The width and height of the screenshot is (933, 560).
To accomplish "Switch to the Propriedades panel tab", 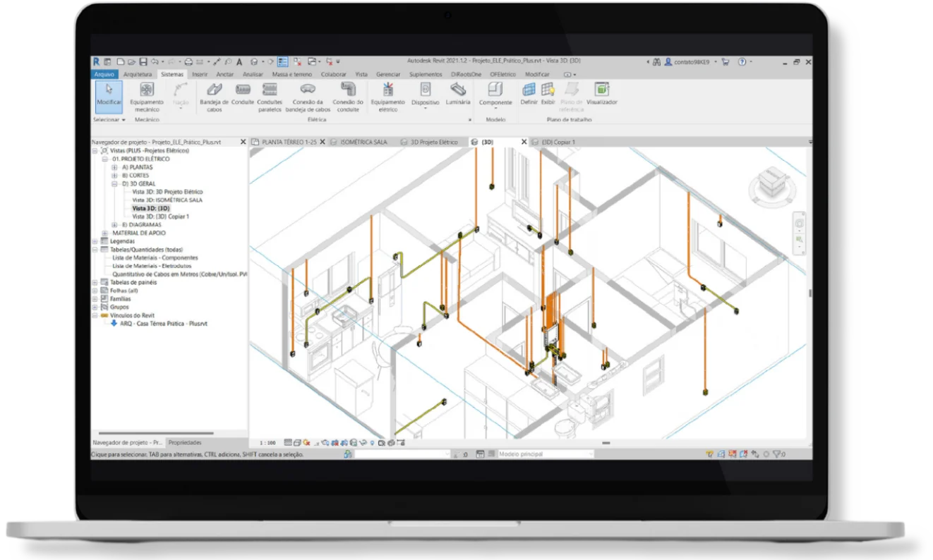I will coord(185,443).
